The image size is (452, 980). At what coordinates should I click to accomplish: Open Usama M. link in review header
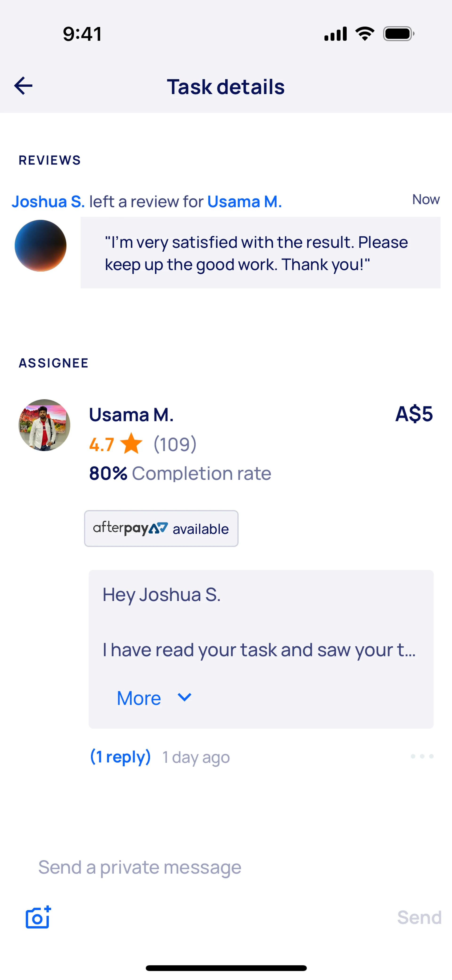click(x=244, y=202)
